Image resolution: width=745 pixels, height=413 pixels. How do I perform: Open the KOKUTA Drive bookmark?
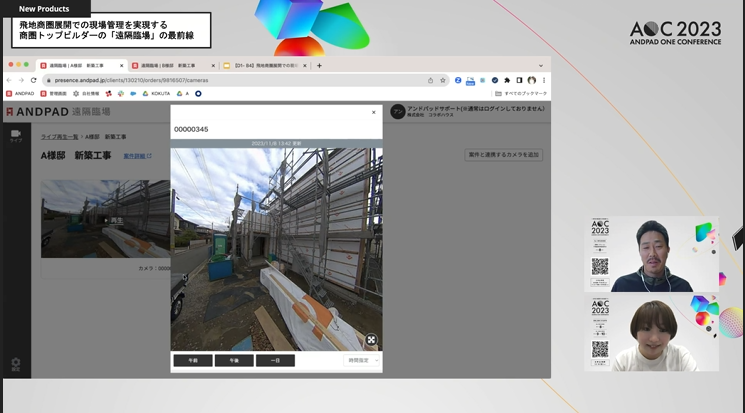click(x=156, y=94)
